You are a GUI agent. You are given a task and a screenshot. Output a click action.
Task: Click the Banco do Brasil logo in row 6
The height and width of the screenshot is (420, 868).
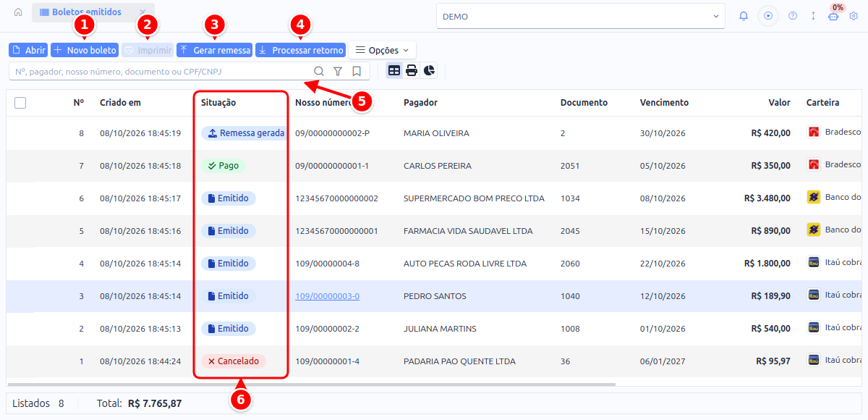click(x=814, y=197)
